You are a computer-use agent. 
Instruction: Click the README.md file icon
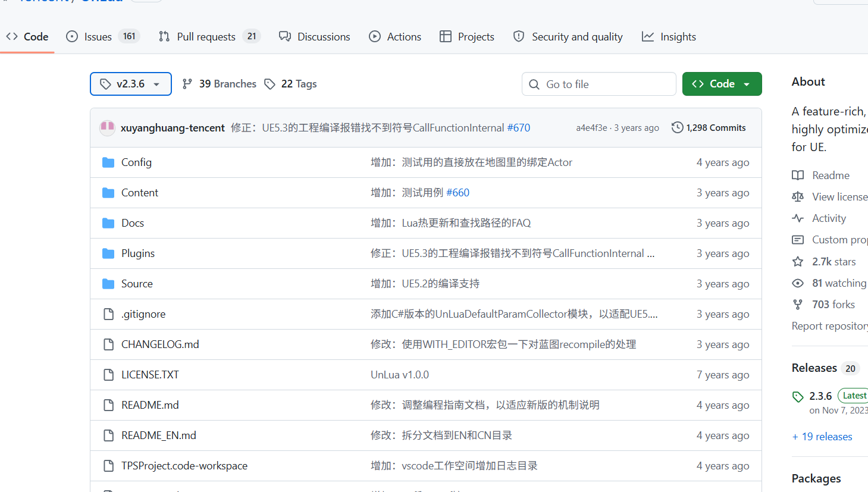click(x=108, y=405)
